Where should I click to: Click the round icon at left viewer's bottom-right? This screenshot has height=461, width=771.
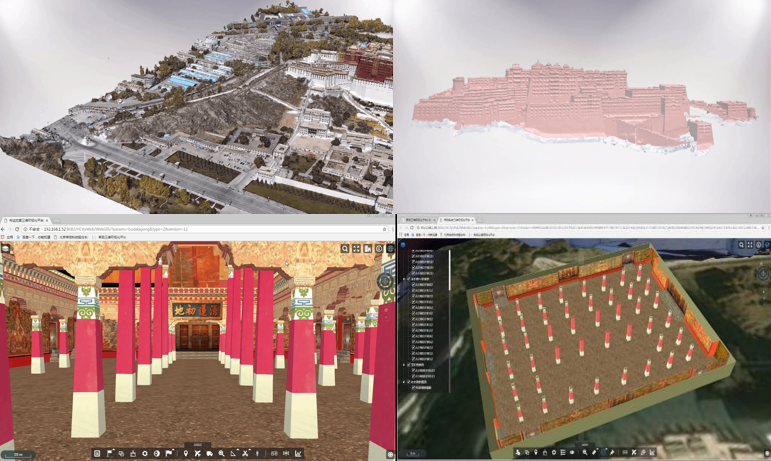coord(390,455)
